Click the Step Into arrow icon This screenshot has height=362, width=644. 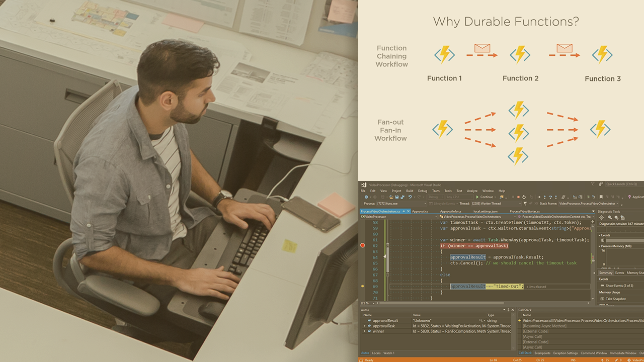(544, 197)
